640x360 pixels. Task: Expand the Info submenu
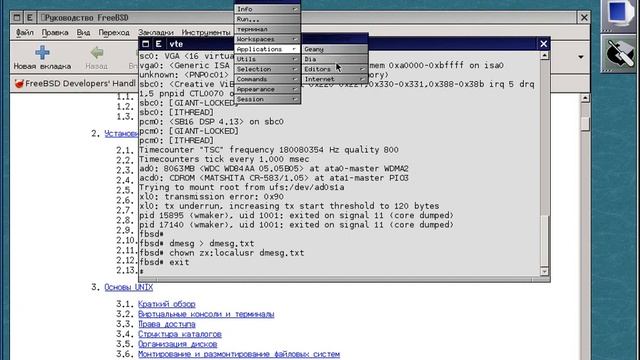click(267, 9)
